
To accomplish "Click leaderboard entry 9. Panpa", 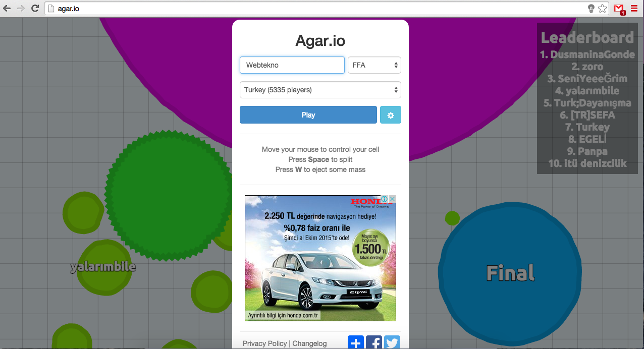I will point(587,151).
